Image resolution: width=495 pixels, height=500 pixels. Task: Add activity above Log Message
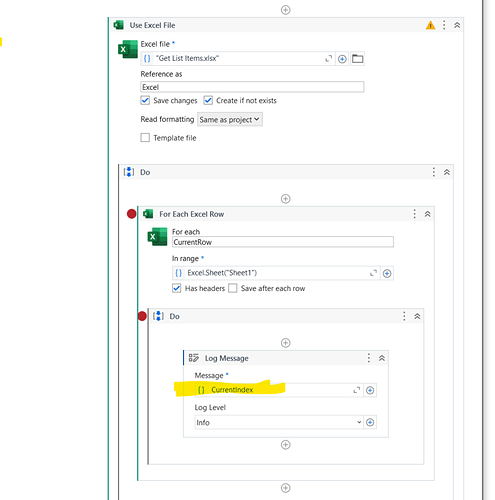[x=285, y=343]
